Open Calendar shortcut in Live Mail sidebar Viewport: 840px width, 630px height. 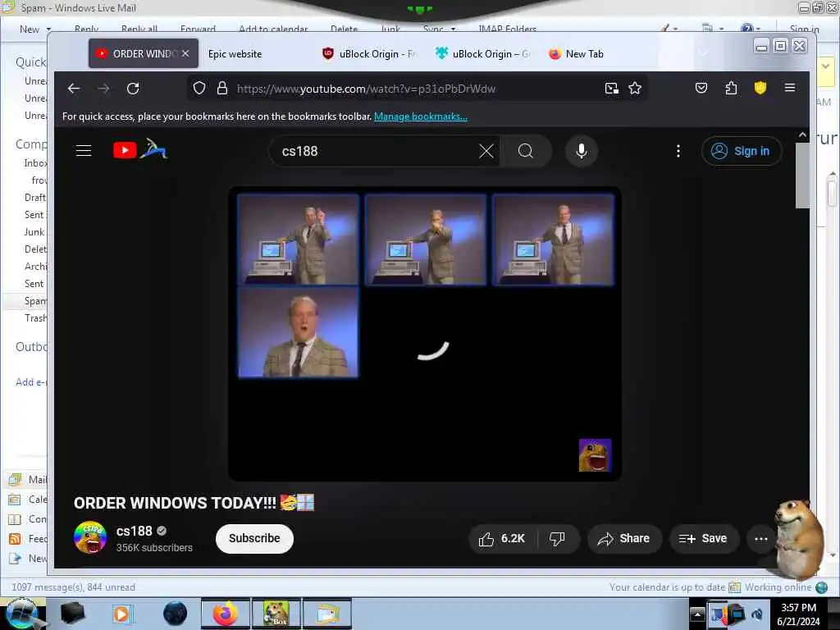[x=28, y=500]
